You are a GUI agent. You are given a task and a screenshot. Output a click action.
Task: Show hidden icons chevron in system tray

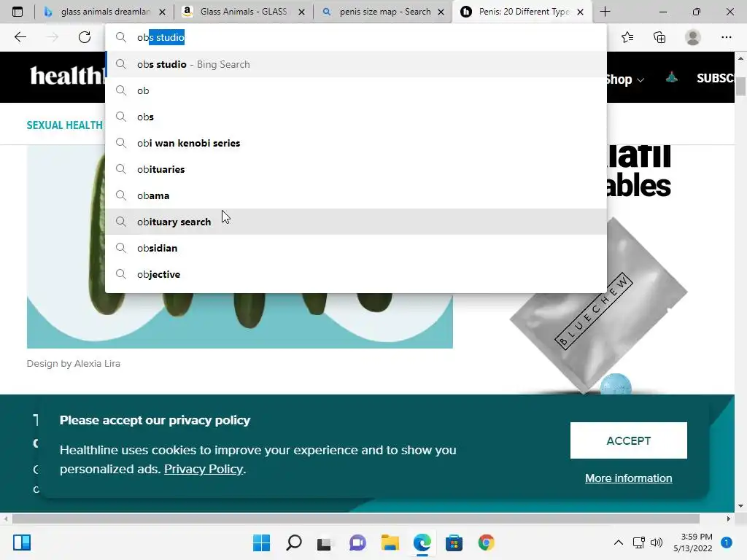click(x=619, y=542)
